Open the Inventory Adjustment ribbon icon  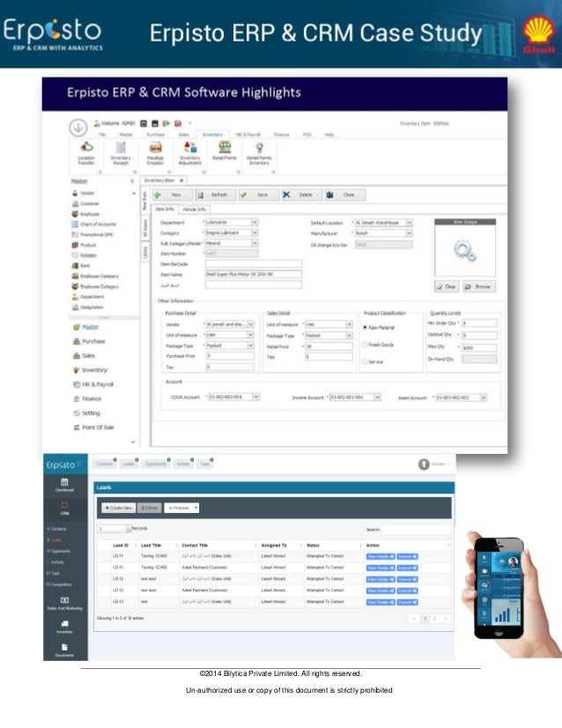(189, 152)
